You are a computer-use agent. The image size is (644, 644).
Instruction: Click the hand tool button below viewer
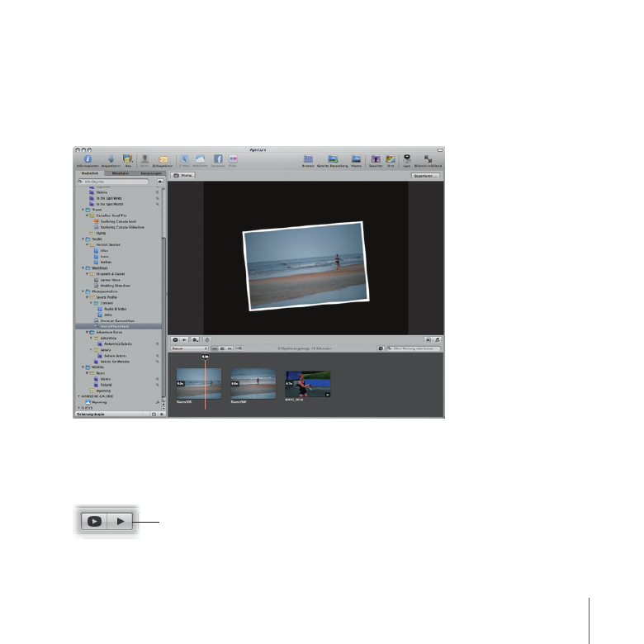(x=207, y=339)
